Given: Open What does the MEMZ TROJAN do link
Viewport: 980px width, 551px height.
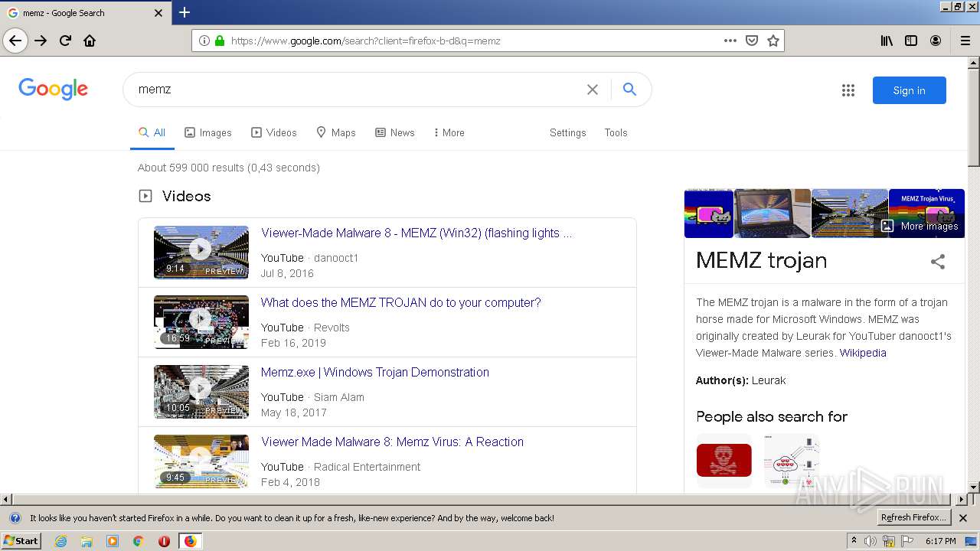Looking at the screenshot, I should point(400,303).
